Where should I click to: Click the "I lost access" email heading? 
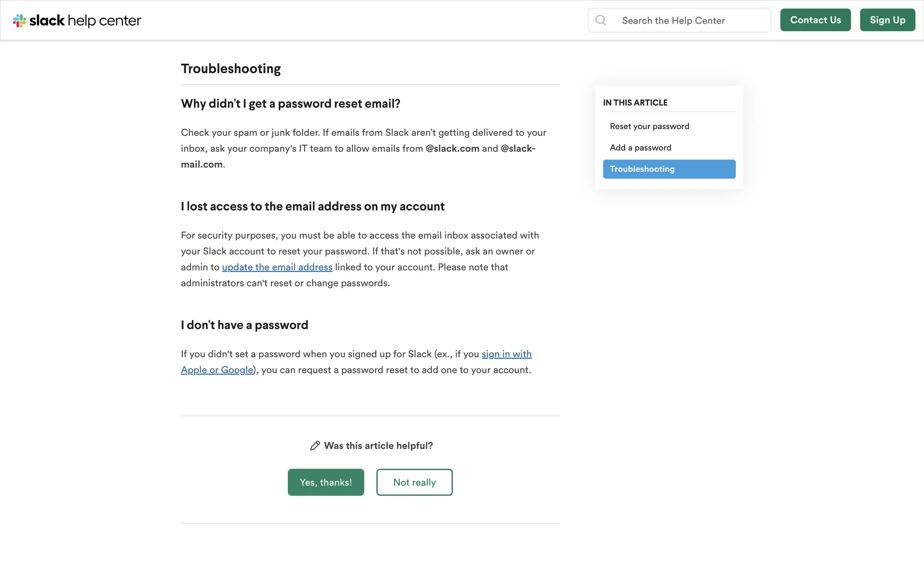pyautogui.click(x=312, y=207)
